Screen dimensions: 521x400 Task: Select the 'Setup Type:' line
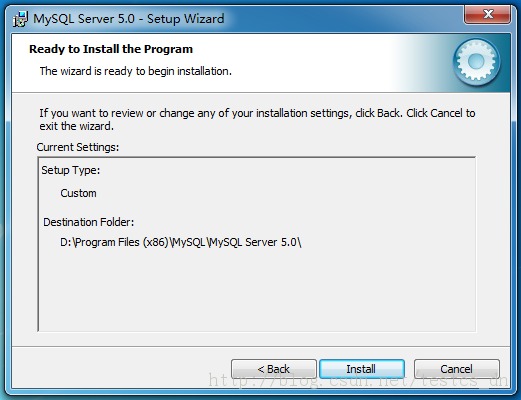pyautogui.click(x=71, y=170)
